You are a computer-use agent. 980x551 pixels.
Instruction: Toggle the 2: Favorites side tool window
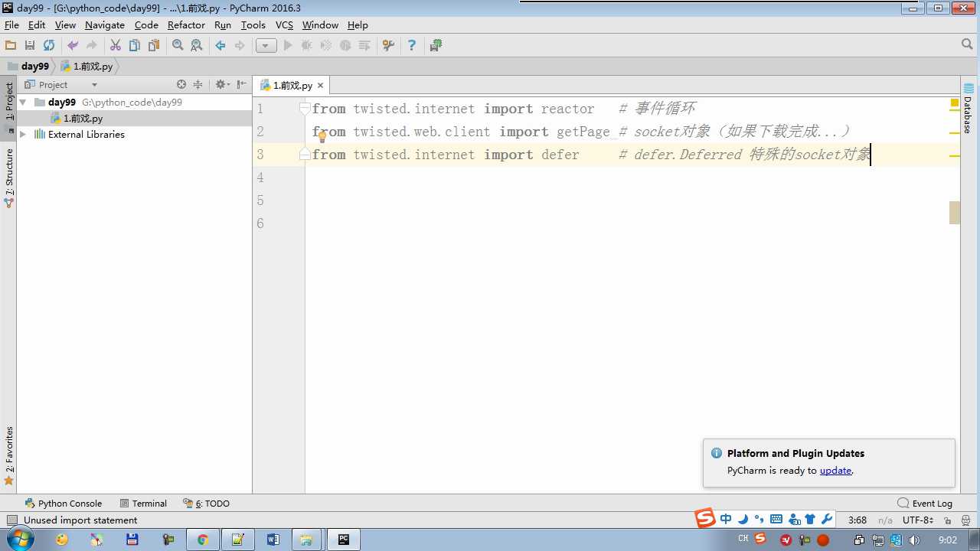click(8, 456)
